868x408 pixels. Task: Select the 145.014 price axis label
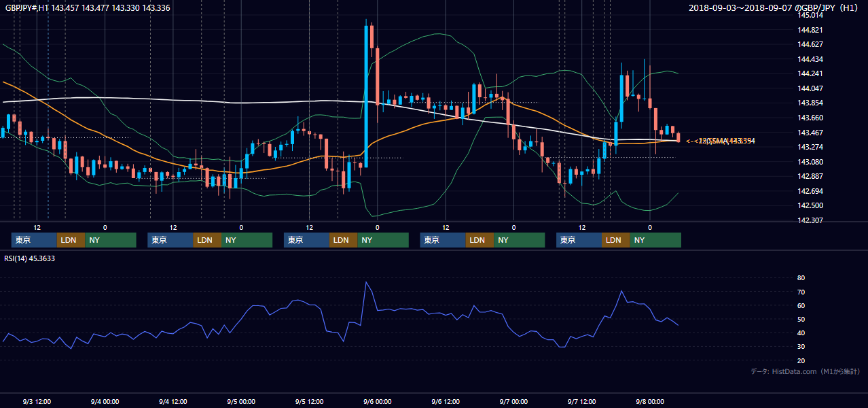click(x=810, y=15)
